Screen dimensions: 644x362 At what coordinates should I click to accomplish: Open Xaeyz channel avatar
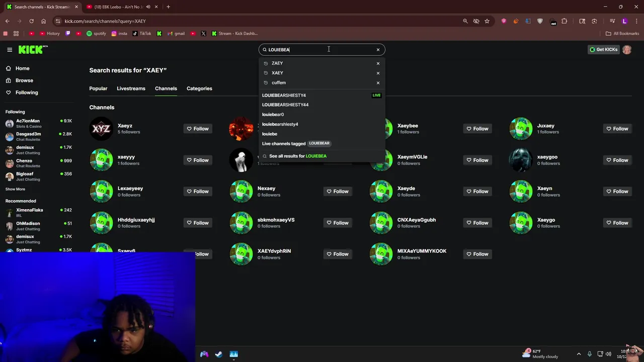pyautogui.click(x=101, y=129)
